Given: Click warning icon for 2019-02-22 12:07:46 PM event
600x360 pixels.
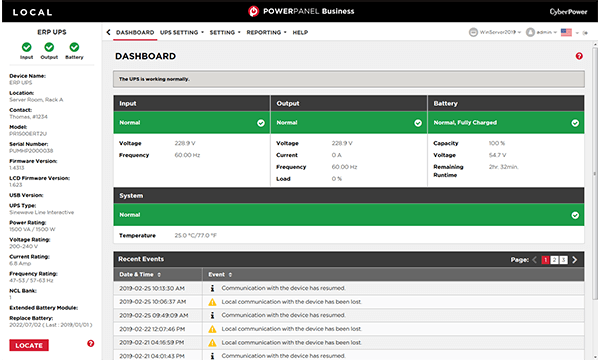Looking at the screenshot, I should pos(212,329).
